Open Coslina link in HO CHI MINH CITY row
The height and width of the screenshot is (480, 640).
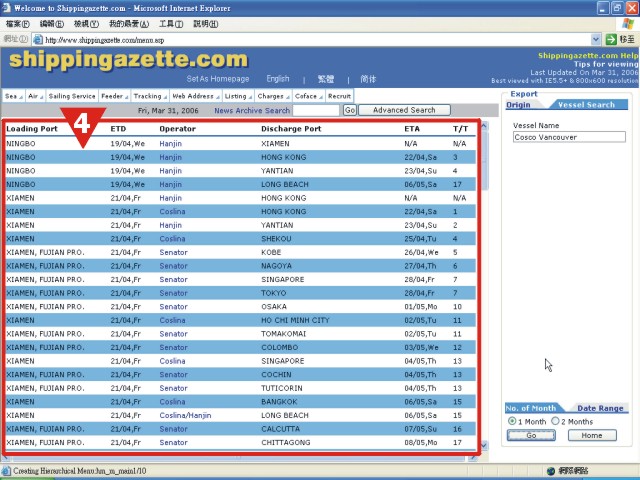coord(172,320)
